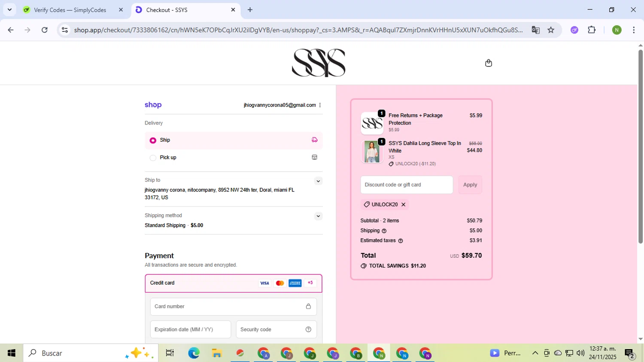Click the store icon on Pick up
Image resolution: width=644 pixels, height=362 pixels.
[x=314, y=158]
